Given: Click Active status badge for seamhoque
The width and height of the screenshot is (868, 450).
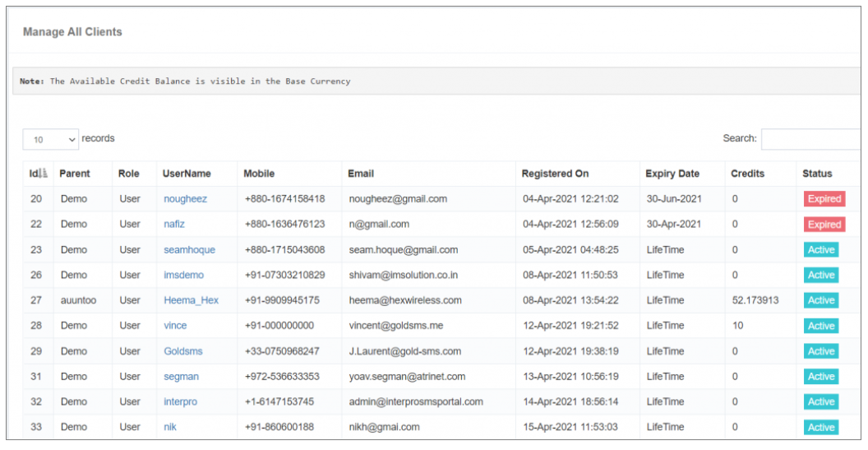Looking at the screenshot, I should tap(821, 250).
